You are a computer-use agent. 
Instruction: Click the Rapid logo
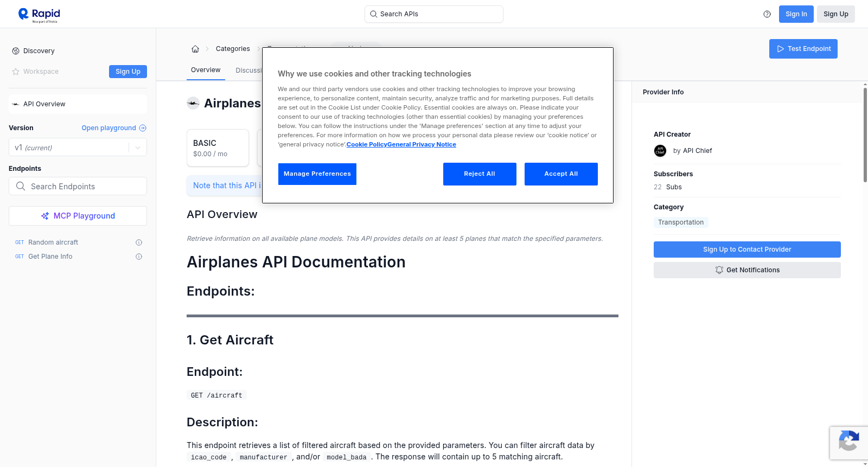tap(39, 15)
